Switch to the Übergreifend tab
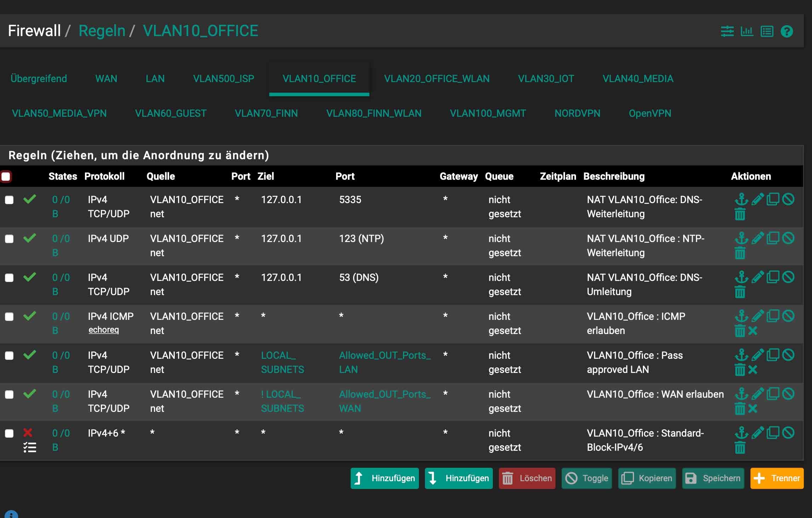The width and height of the screenshot is (812, 518). (x=39, y=79)
